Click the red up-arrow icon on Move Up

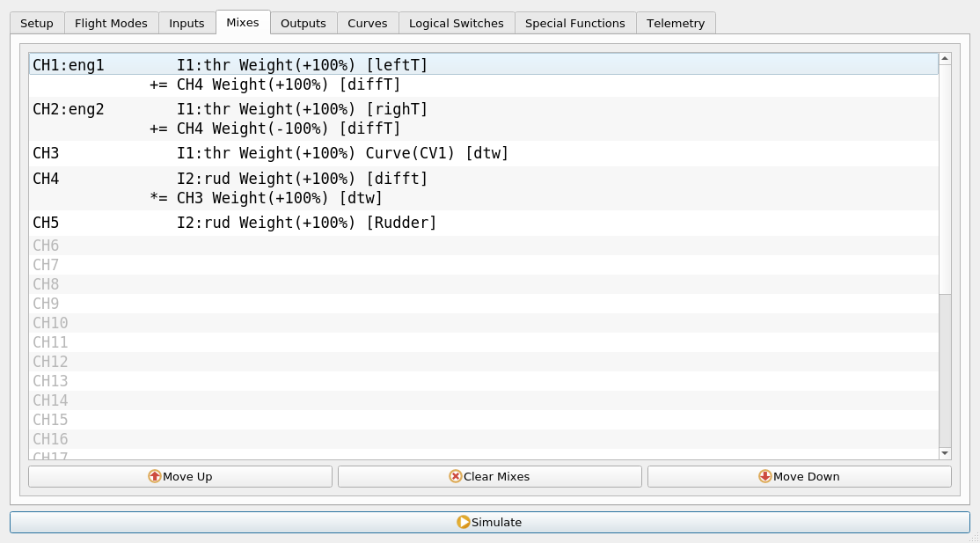pos(154,477)
